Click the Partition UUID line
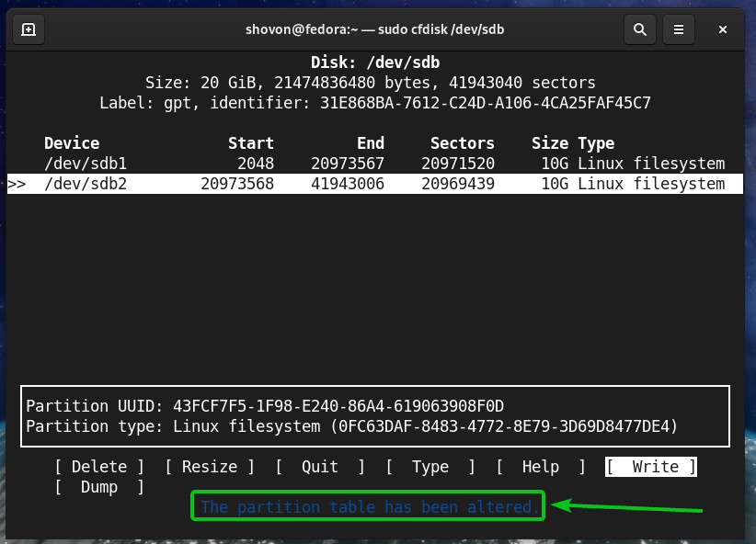756x544 pixels. pos(265,405)
